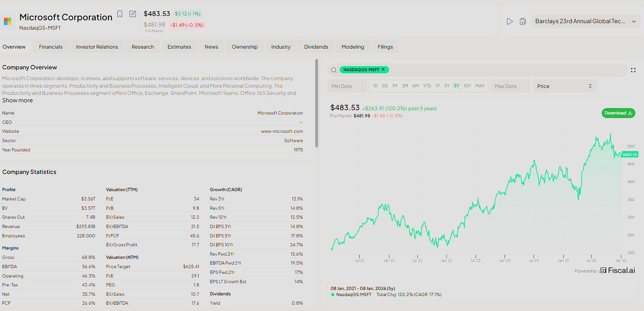Click the $625.41 Price Target value

tap(191, 266)
